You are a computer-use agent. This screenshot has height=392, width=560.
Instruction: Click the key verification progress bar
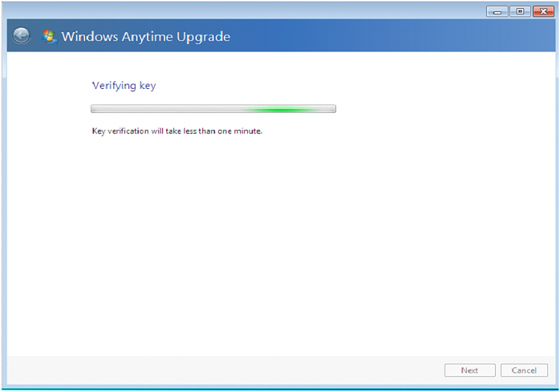coord(214,109)
